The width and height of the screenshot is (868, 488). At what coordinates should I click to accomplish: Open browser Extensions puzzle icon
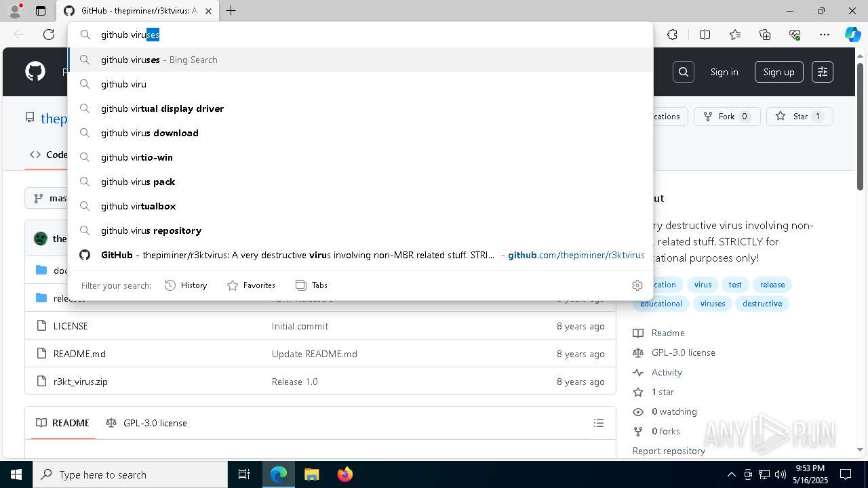672,35
